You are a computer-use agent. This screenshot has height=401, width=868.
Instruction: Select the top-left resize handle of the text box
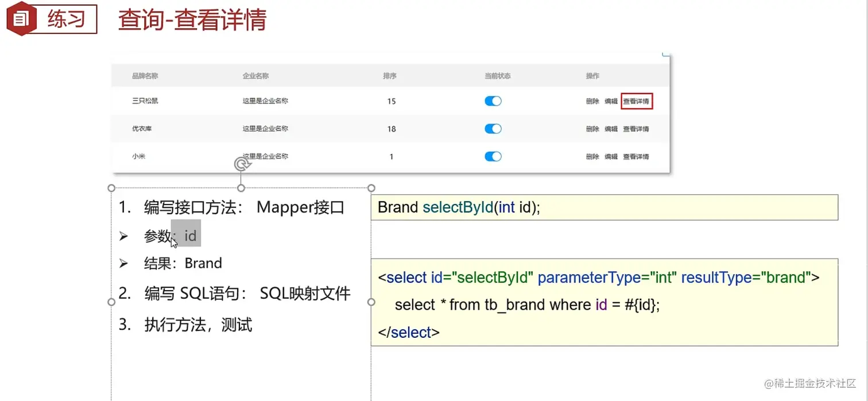coord(111,188)
